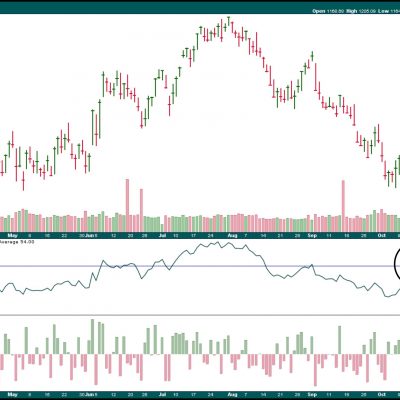
Task: Click the tall pink volume spike in mid-September
Action: (x=343, y=206)
